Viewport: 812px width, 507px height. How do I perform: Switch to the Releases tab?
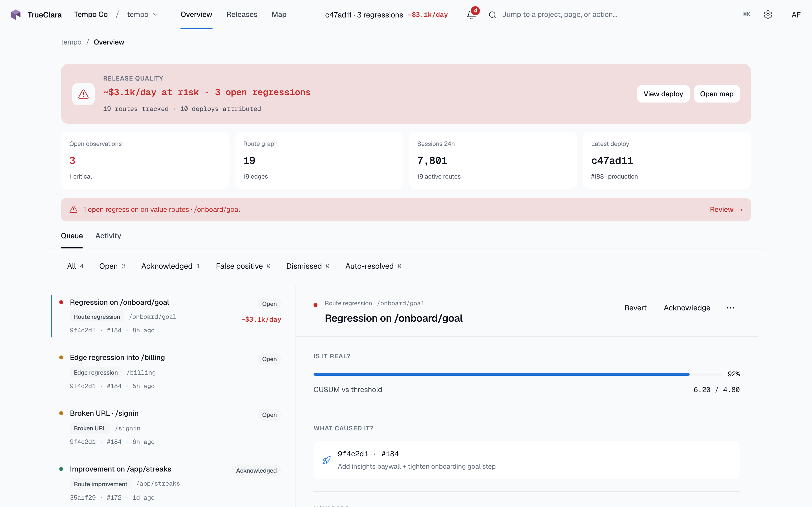click(242, 14)
